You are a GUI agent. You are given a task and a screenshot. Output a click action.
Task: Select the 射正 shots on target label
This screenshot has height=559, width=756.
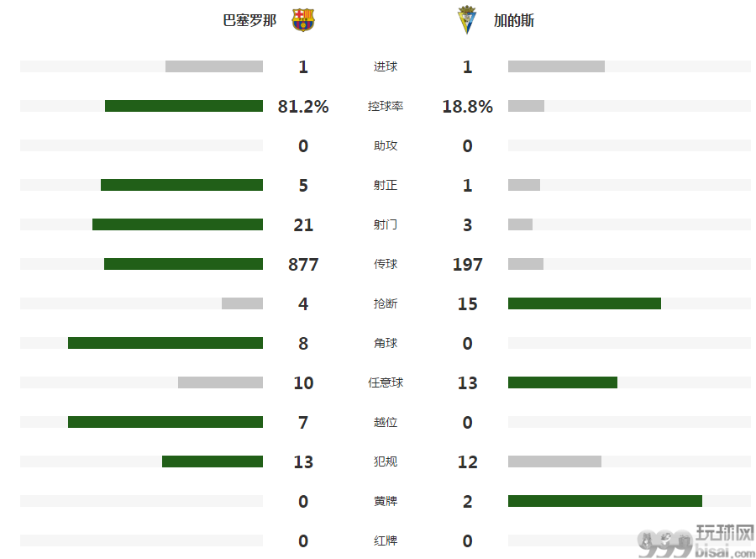[x=386, y=185]
